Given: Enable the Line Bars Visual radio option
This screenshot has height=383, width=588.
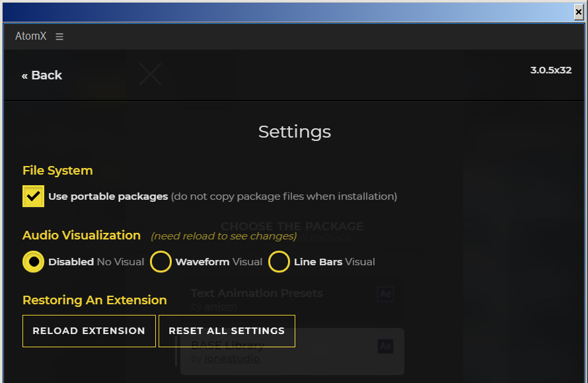Looking at the screenshot, I should [x=279, y=262].
